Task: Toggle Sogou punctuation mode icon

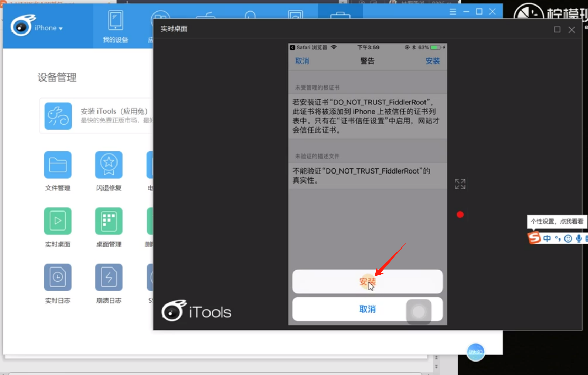Action: (558, 238)
